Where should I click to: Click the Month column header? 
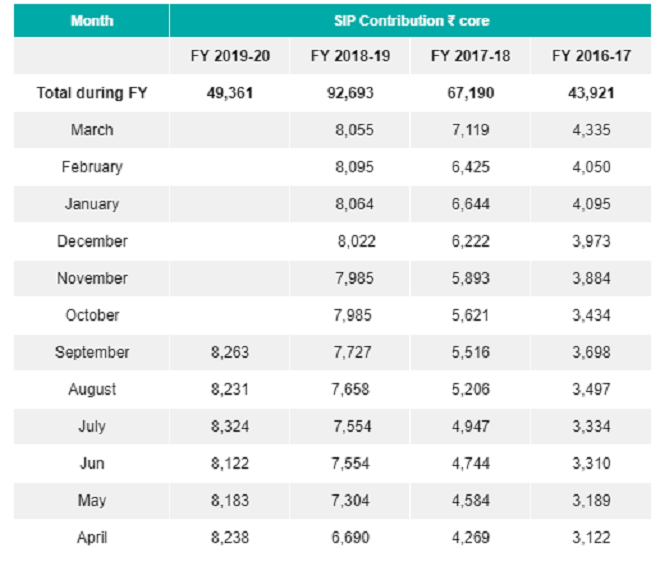[x=92, y=20]
